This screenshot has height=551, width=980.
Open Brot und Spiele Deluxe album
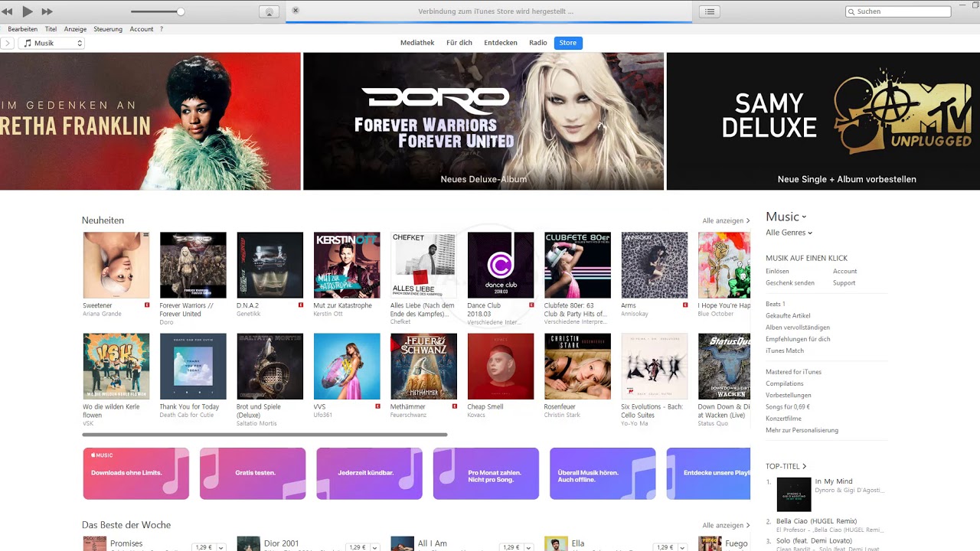269,366
